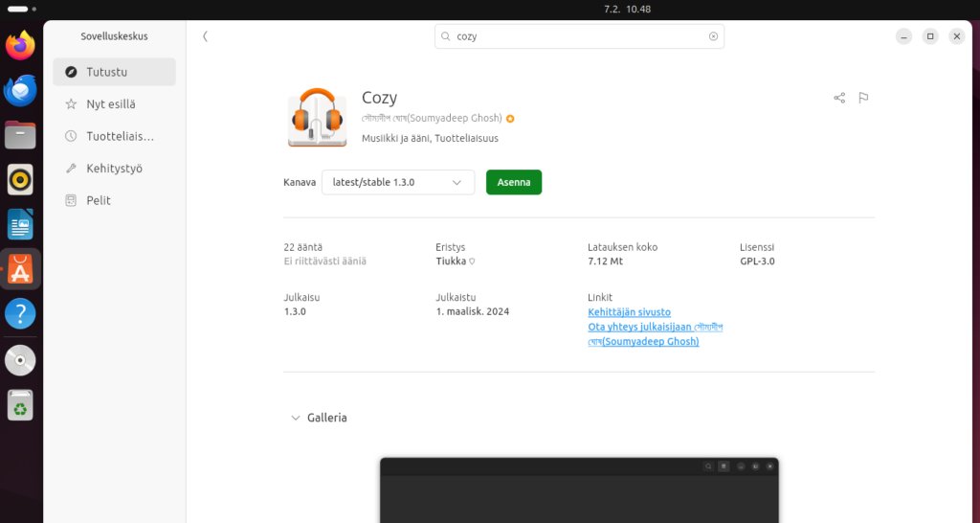Click the Cozy headphones app icon

[317, 117]
